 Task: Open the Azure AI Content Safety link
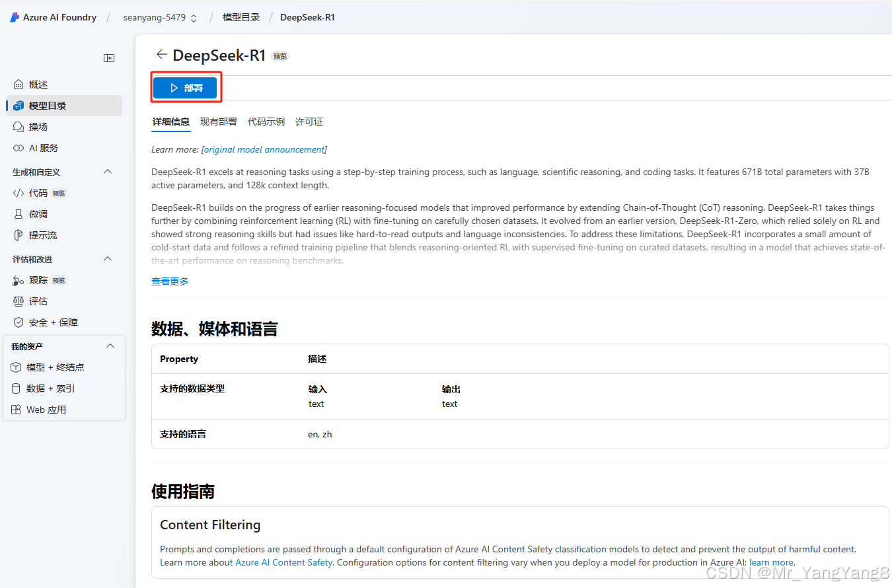point(284,563)
